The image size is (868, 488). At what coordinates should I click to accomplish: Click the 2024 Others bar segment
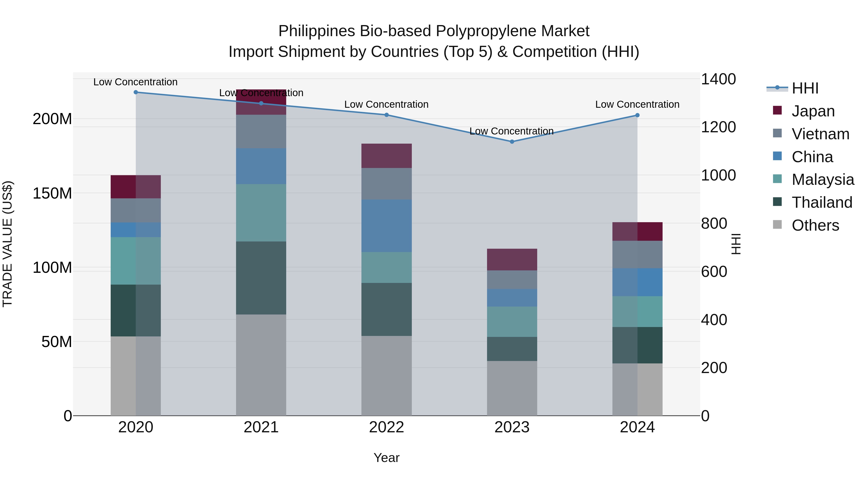click(637, 390)
